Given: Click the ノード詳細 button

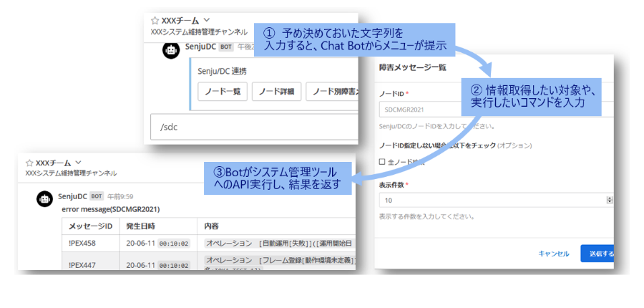Looking at the screenshot, I should point(276,92).
